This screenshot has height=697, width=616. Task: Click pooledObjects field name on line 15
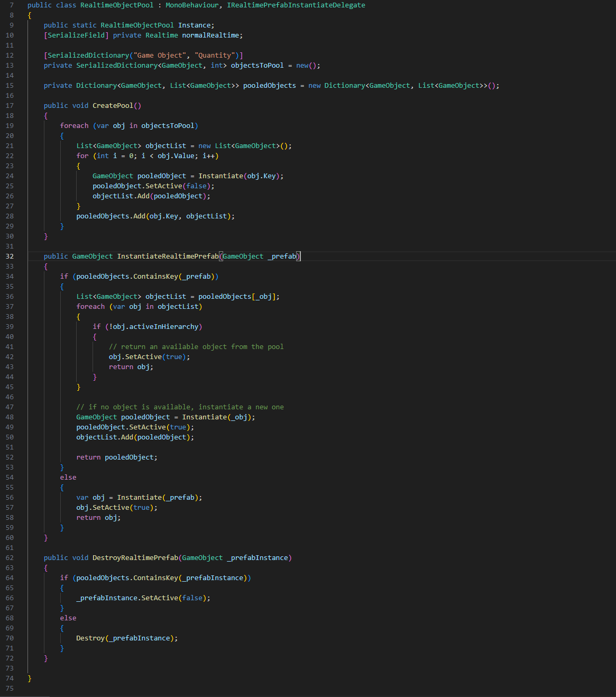(x=270, y=86)
